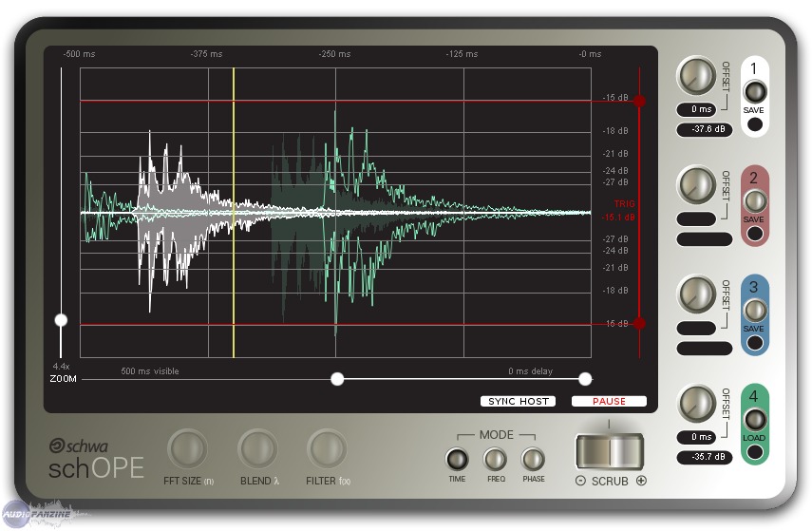This screenshot has height=531, width=812.
Task: Click the scrub plus icon
Action: tap(641, 481)
